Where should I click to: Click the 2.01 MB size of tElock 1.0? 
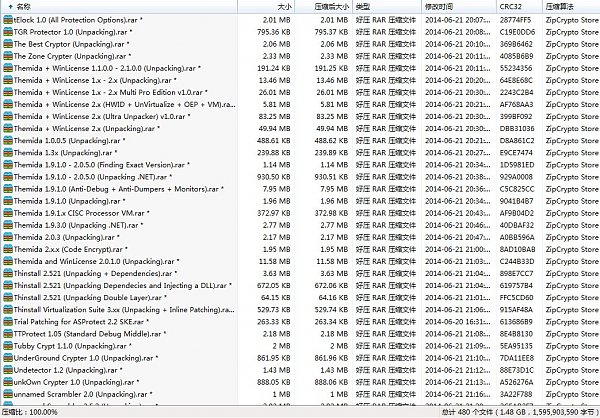pyautogui.click(x=276, y=20)
